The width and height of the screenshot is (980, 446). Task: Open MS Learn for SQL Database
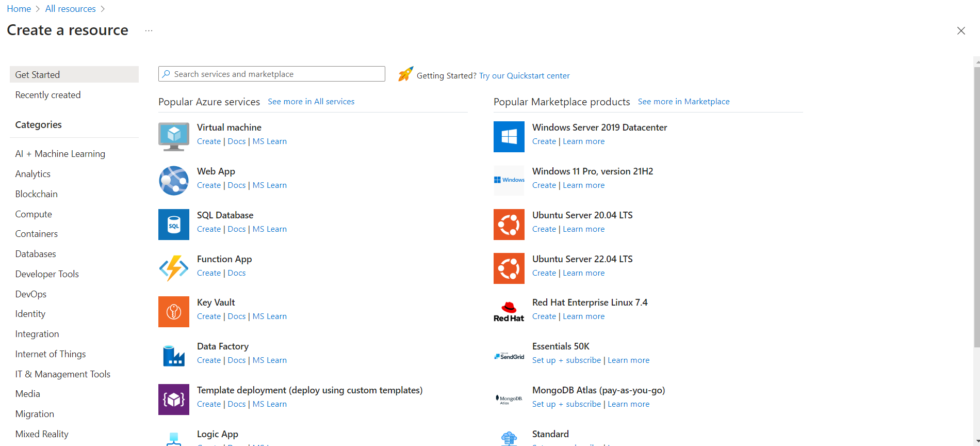pyautogui.click(x=270, y=229)
